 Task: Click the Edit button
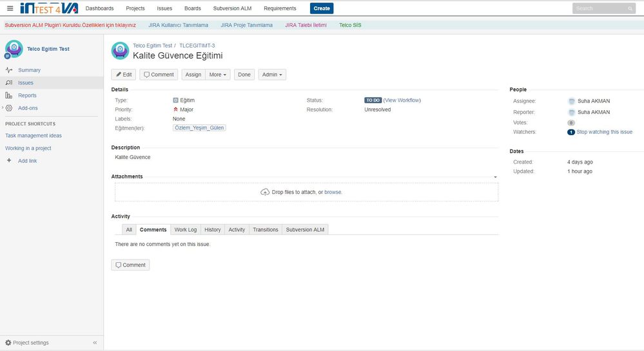tap(124, 75)
